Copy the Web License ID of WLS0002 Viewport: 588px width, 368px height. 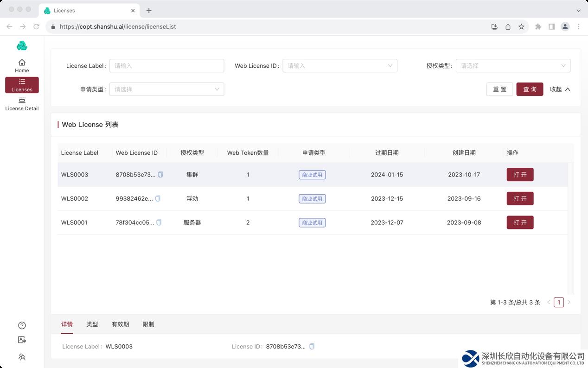tap(158, 199)
